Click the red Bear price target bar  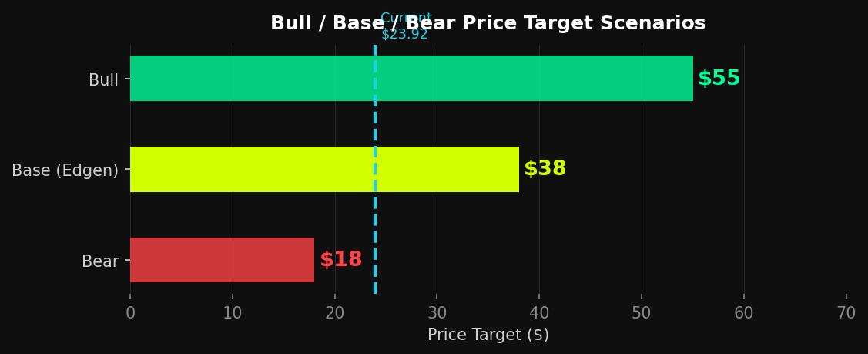(x=222, y=260)
